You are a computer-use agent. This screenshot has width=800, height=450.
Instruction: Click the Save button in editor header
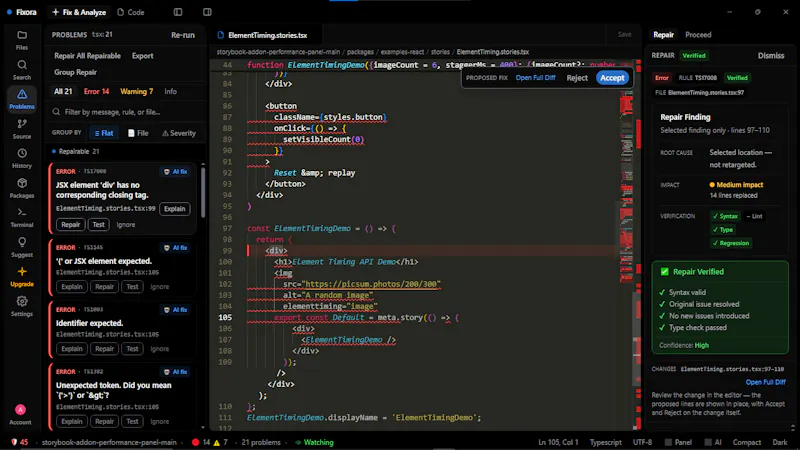tap(624, 35)
